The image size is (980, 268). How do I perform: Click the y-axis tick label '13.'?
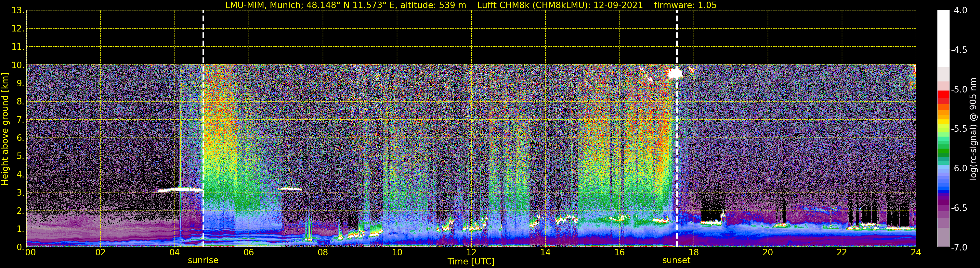[18, 10]
